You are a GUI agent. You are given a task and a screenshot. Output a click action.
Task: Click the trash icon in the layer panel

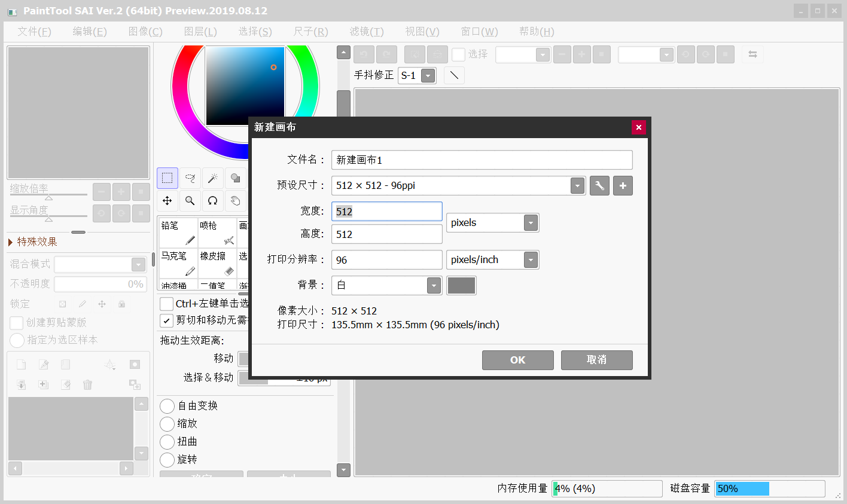(88, 384)
